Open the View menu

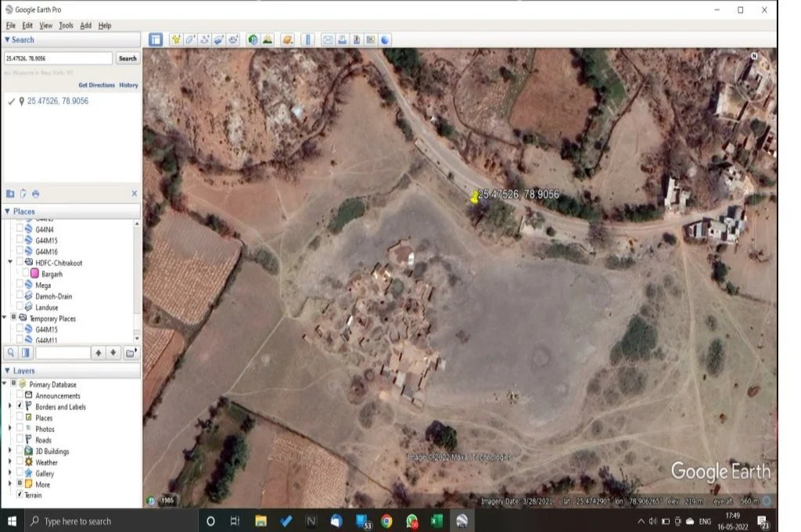(45, 24)
